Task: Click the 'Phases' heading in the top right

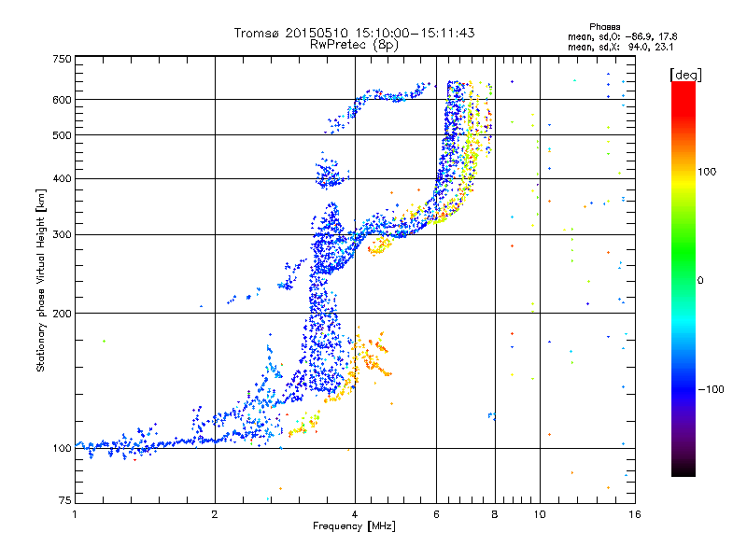Action: pos(604,27)
